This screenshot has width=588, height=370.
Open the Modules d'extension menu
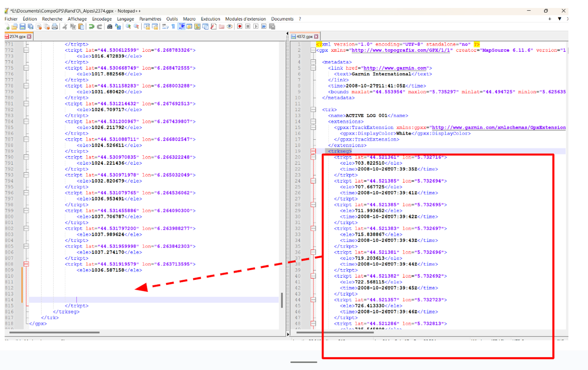(246, 19)
